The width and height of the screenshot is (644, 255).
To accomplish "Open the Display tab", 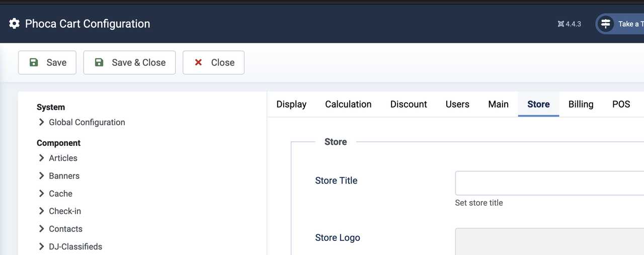I will tap(291, 104).
